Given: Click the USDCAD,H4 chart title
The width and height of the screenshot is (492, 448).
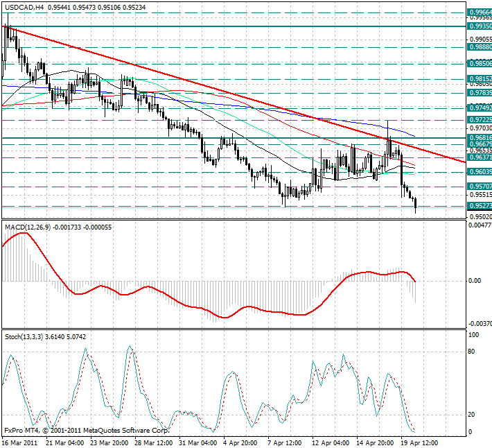Looking at the screenshot, I should click(24, 8).
